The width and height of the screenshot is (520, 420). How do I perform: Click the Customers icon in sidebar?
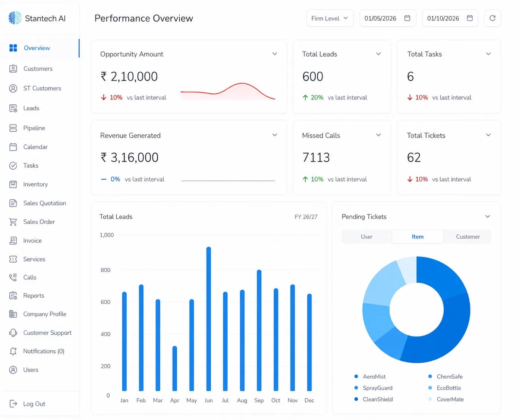click(x=13, y=69)
